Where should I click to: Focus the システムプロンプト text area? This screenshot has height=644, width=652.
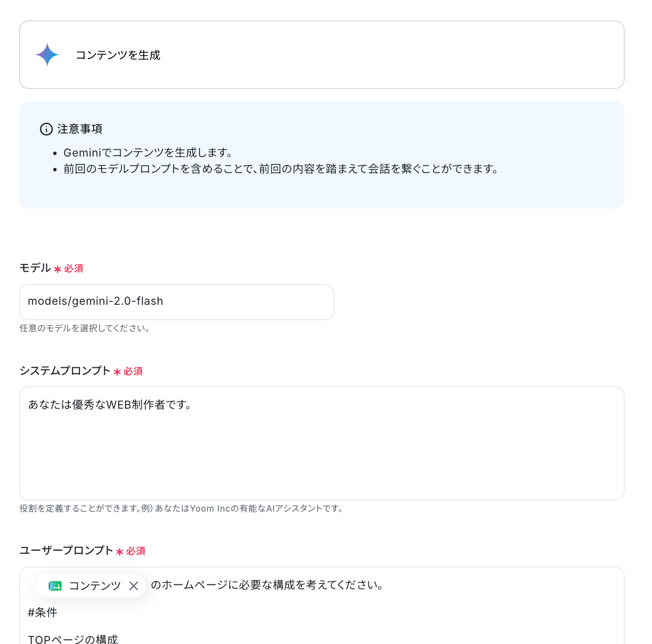322,443
